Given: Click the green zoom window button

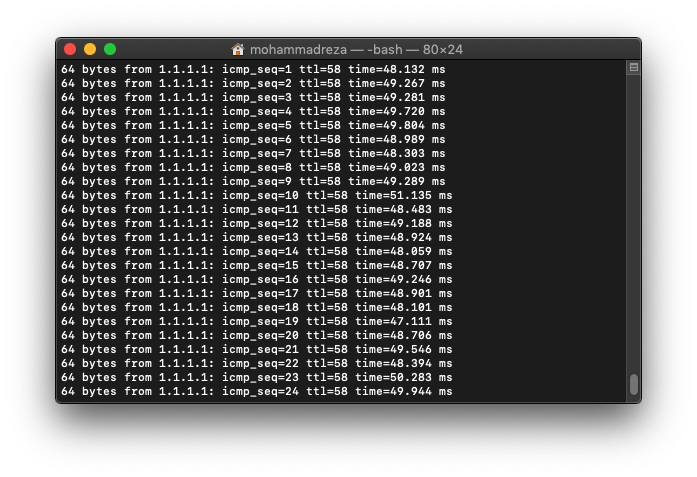Looking at the screenshot, I should click(x=110, y=49).
